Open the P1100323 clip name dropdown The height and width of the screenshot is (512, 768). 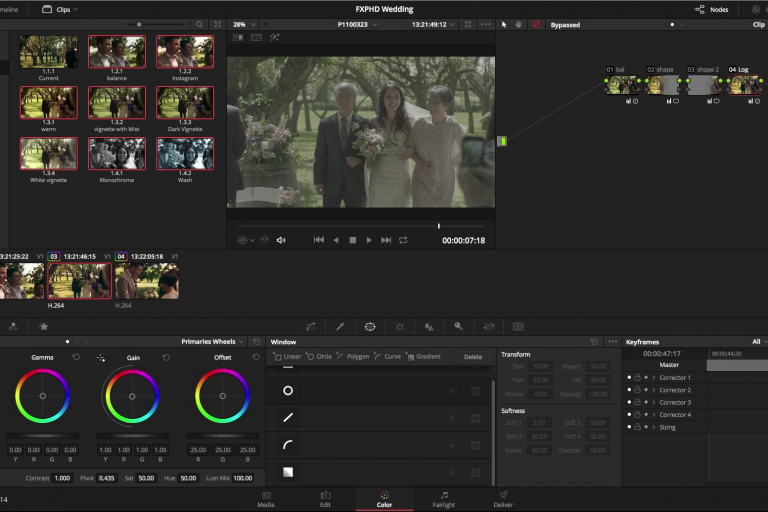click(358, 24)
